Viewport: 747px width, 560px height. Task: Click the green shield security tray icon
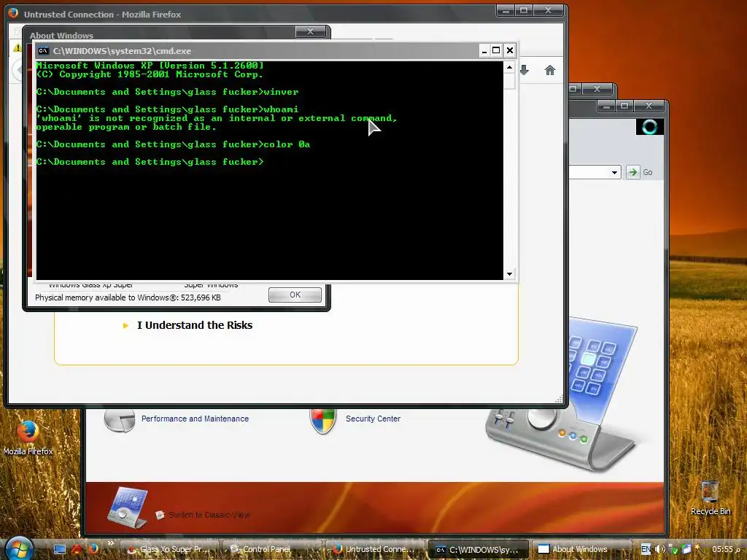[673, 550]
